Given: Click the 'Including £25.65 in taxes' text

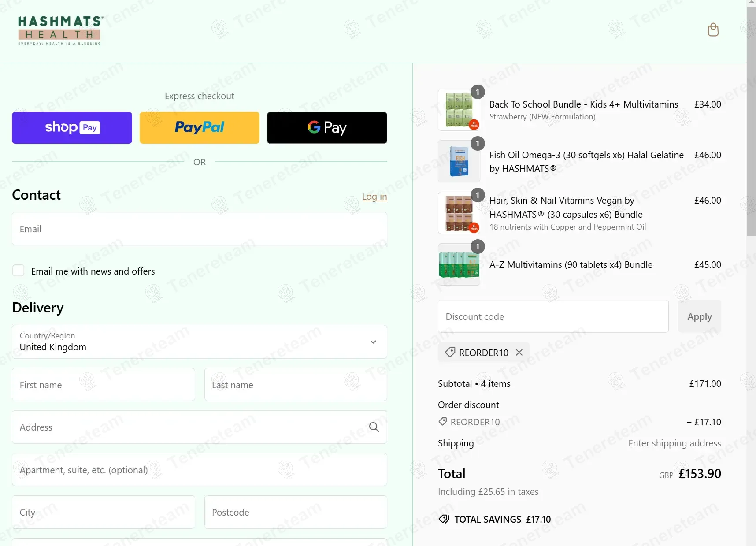Looking at the screenshot, I should click(x=488, y=492).
